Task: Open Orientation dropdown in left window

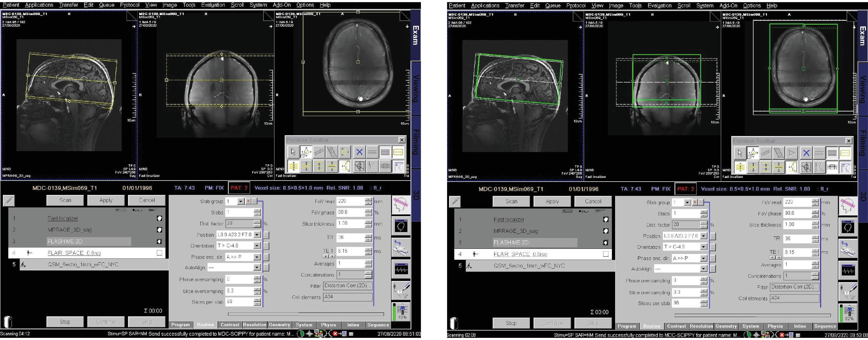Action: tap(257, 246)
